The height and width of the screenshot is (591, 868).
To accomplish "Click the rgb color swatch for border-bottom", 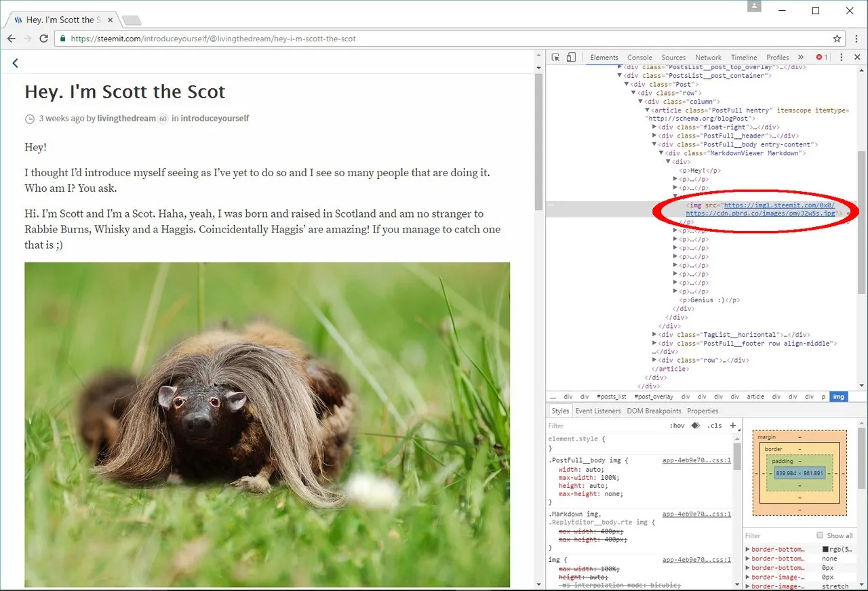I will (825, 550).
